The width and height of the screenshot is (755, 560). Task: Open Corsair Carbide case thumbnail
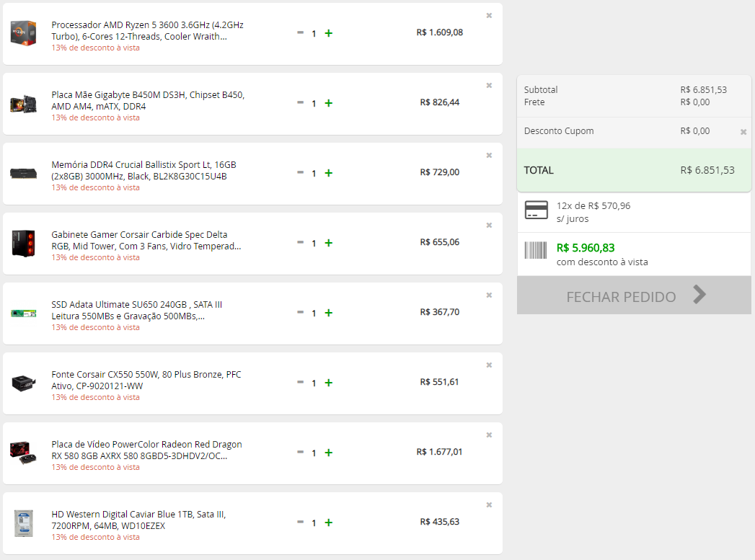[x=24, y=243]
